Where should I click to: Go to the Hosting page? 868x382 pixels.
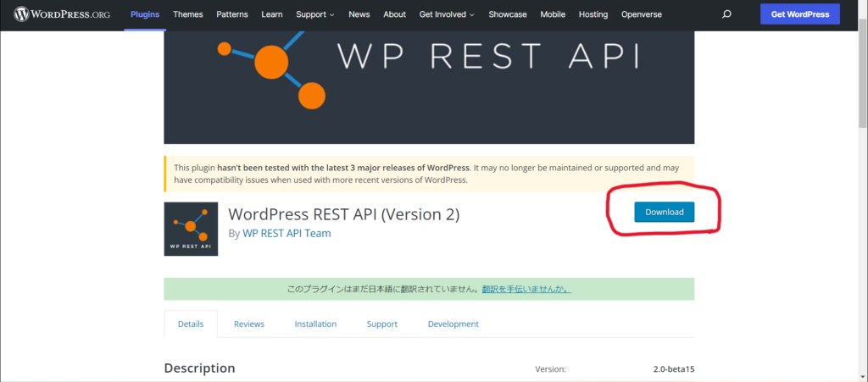tap(593, 14)
